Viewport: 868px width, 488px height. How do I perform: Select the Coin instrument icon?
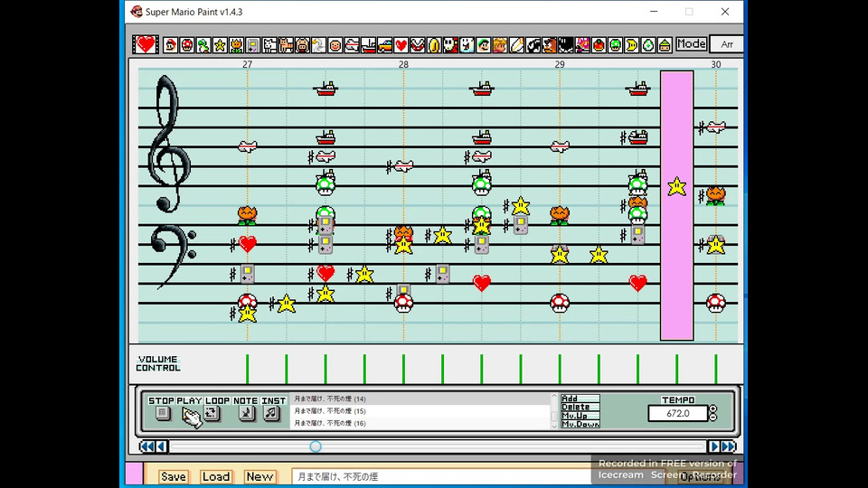point(434,45)
